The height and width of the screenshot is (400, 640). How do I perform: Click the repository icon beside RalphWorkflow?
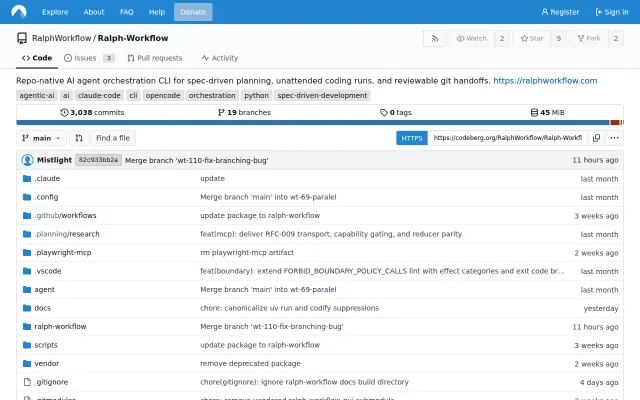22,38
